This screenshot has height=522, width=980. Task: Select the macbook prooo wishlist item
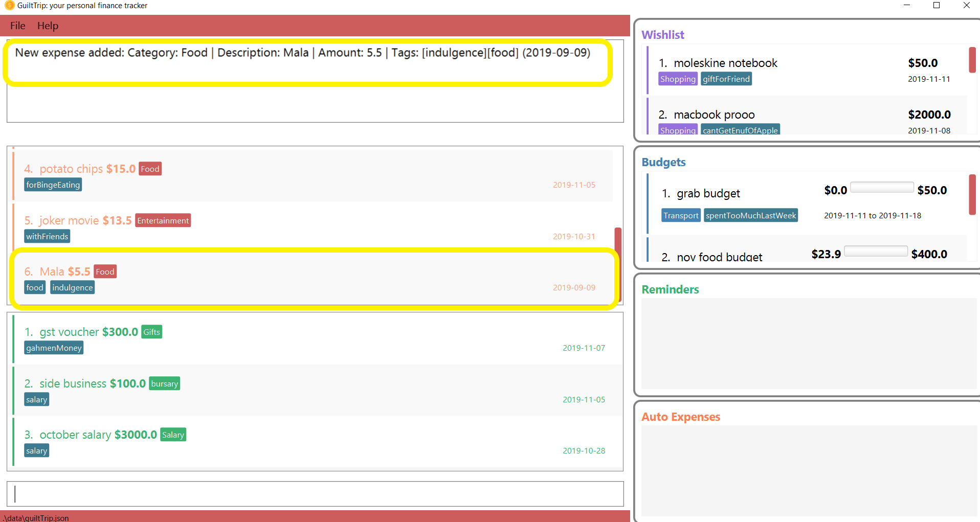point(807,116)
